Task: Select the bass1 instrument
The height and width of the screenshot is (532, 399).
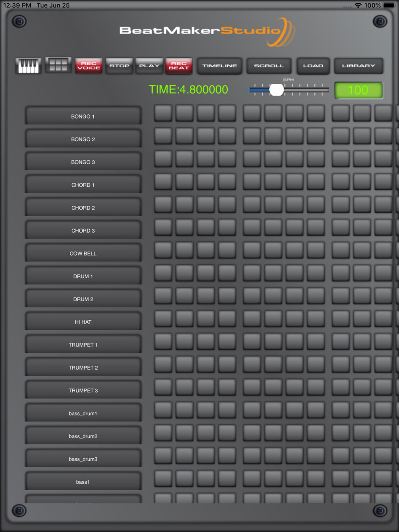Action: [83, 481]
